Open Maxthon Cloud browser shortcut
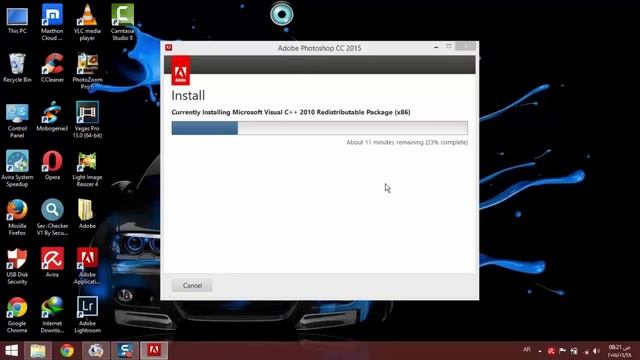This screenshot has height=360, width=640. 52,22
